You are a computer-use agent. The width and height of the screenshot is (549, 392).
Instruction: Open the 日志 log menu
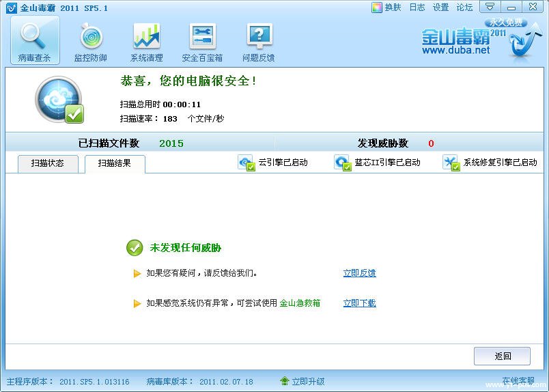click(417, 8)
